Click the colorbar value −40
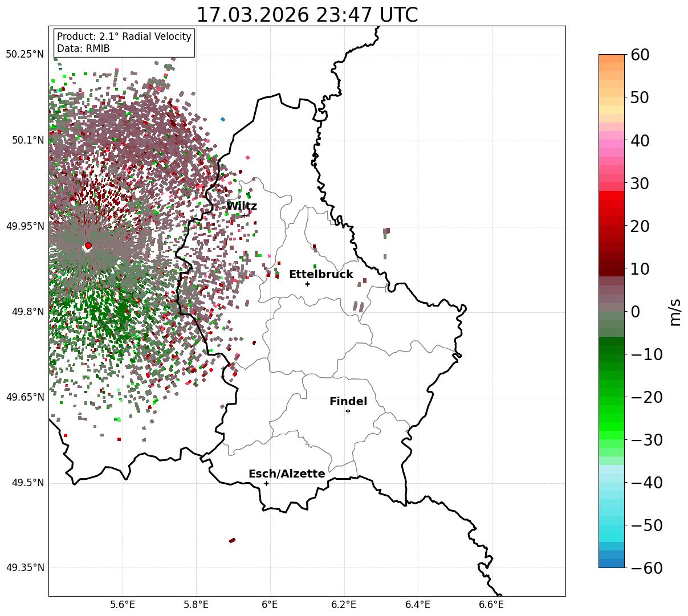688x616 pixels. (646, 483)
